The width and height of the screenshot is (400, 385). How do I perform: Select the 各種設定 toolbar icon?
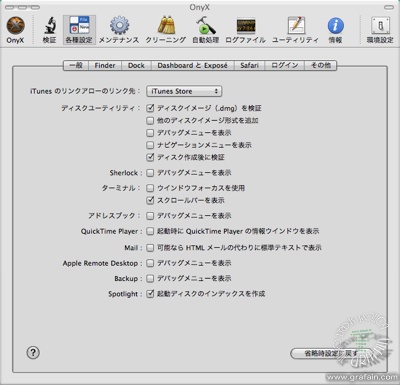[79, 30]
